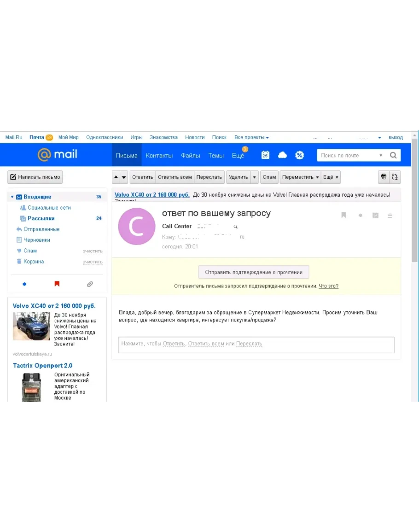419x532 pixels.
Task: Click the magnifier search icon
Action: click(x=393, y=155)
